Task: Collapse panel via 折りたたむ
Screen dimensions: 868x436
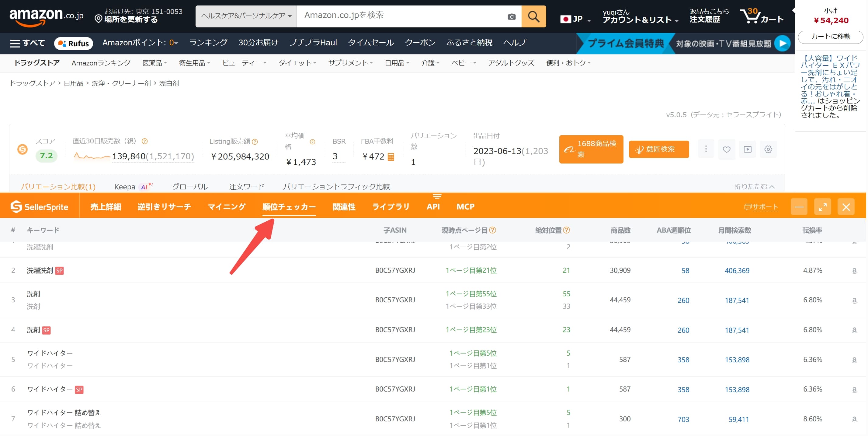Action: pos(755,186)
